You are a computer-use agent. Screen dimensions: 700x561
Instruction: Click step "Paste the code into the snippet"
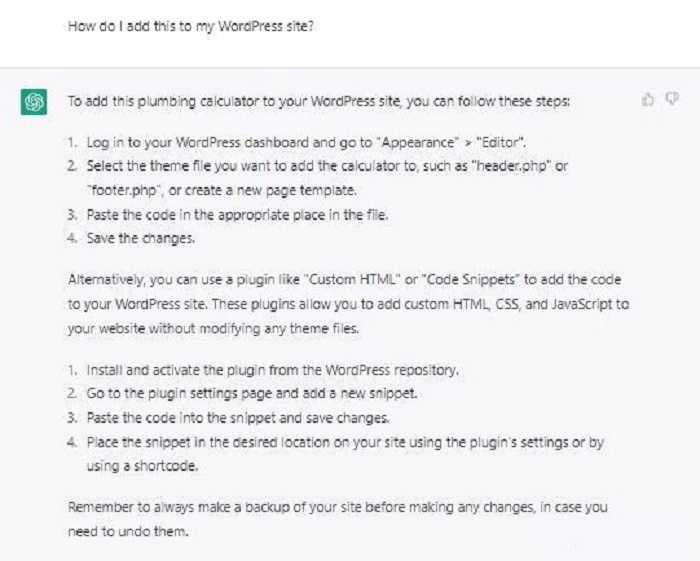(238, 418)
